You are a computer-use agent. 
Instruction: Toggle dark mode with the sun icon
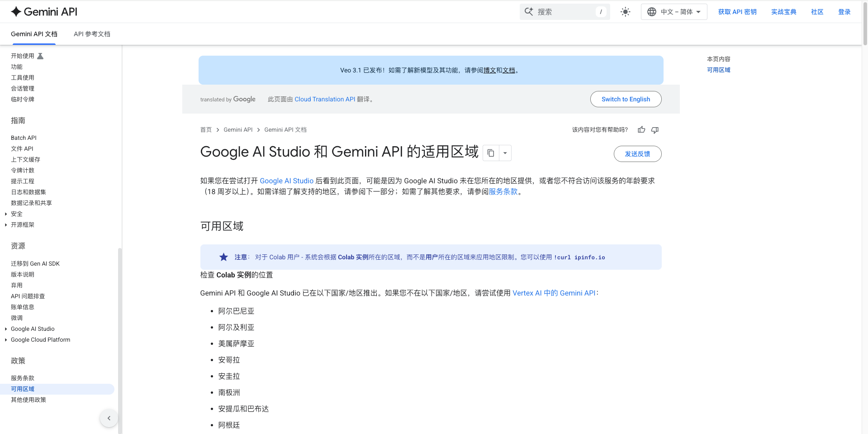(626, 12)
